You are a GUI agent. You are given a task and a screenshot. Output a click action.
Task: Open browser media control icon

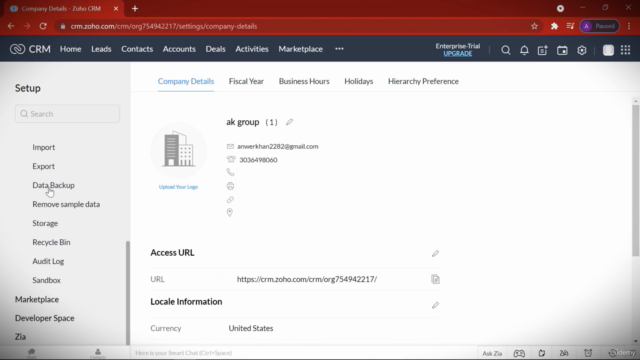coord(570,26)
